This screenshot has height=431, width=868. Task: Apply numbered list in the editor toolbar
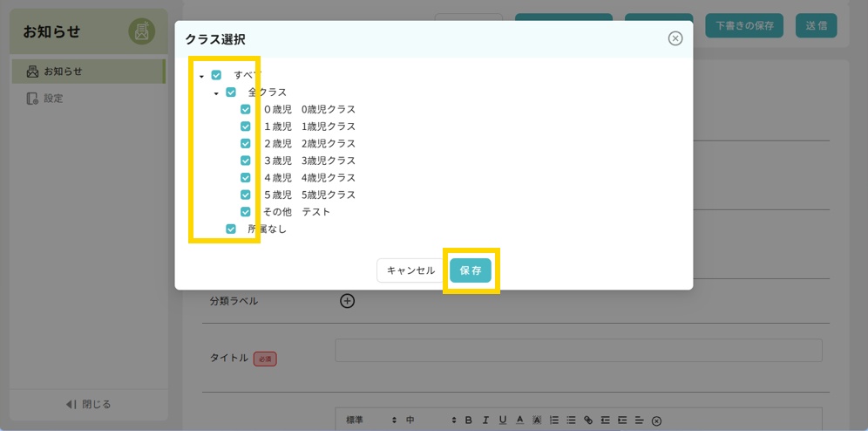[553, 421]
